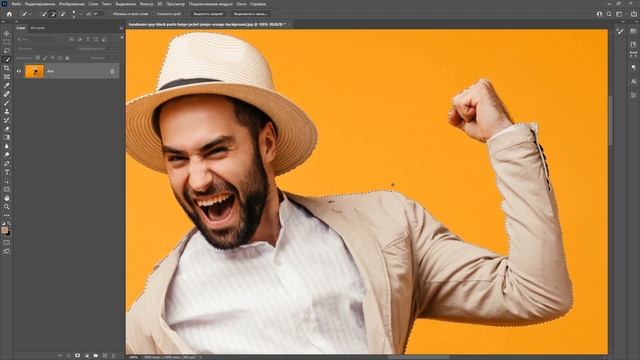The width and height of the screenshot is (640, 360).
Task: Open the Редактирование menu
Action: [40, 4]
